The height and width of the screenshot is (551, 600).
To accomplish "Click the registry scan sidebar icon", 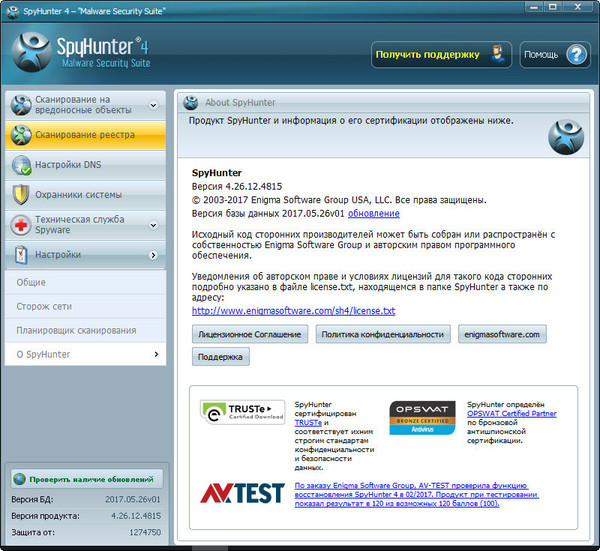I will [x=21, y=135].
